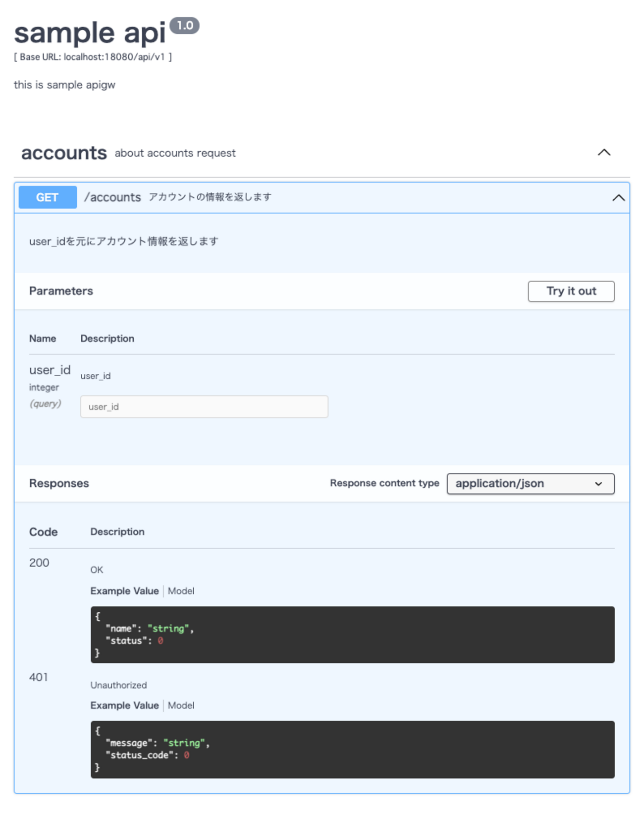Click the Name column header

pyautogui.click(x=43, y=339)
